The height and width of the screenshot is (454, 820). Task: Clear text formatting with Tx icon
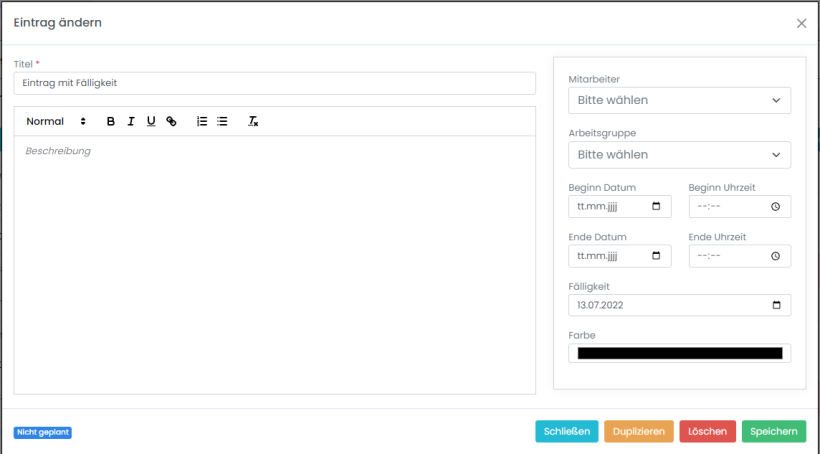[x=253, y=121]
